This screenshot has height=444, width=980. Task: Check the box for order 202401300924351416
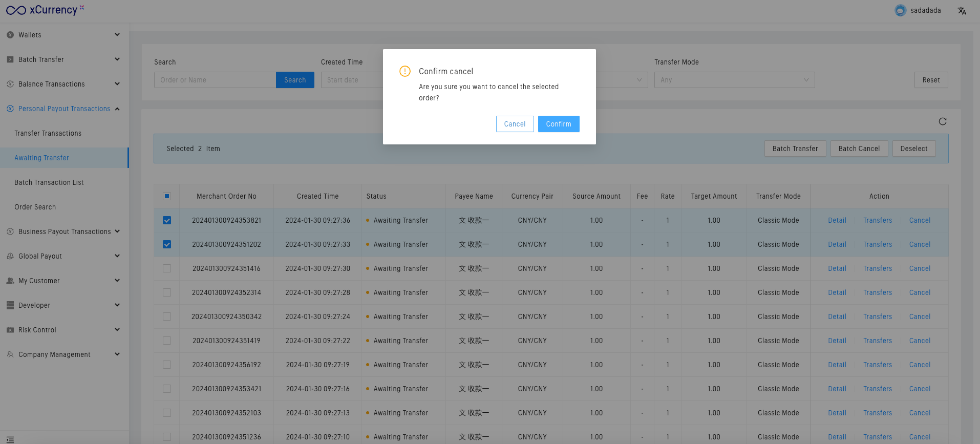click(x=167, y=268)
